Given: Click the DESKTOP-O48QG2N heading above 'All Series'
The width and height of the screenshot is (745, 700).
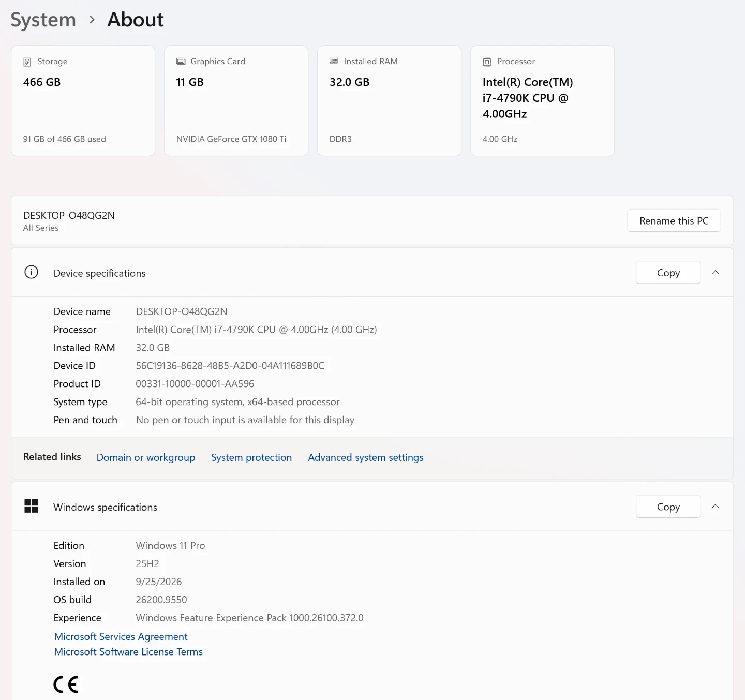Looking at the screenshot, I should [69, 215].
